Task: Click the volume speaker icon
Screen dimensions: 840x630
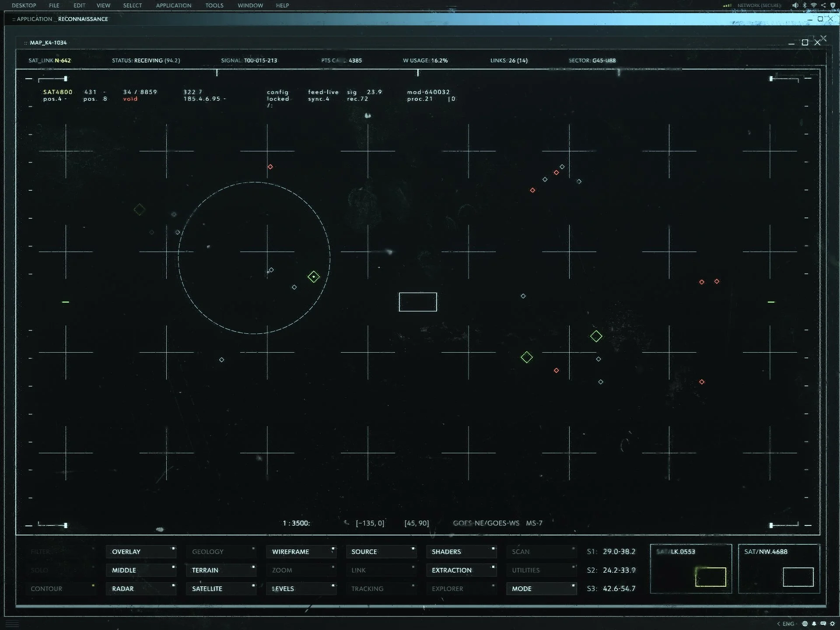Action: tap(795, 5)
